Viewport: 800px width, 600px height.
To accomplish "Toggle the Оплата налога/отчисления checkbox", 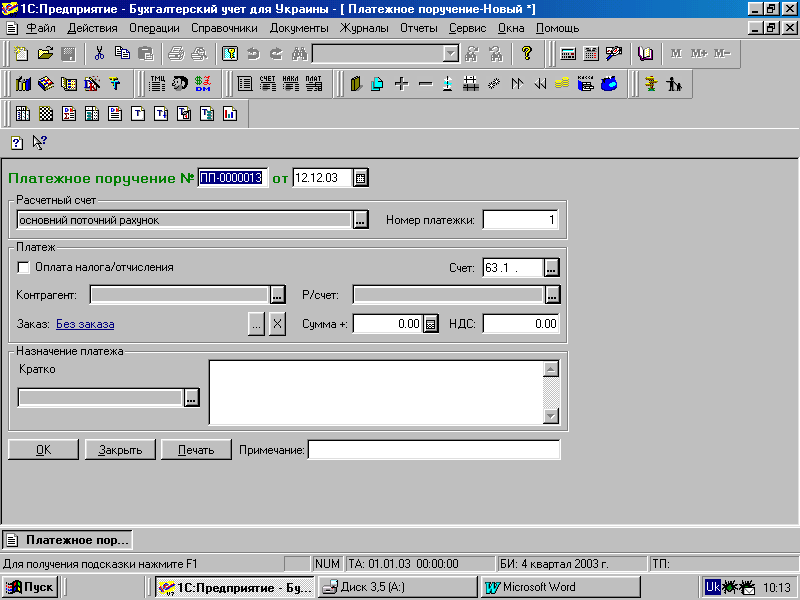I will pos(23,267).
